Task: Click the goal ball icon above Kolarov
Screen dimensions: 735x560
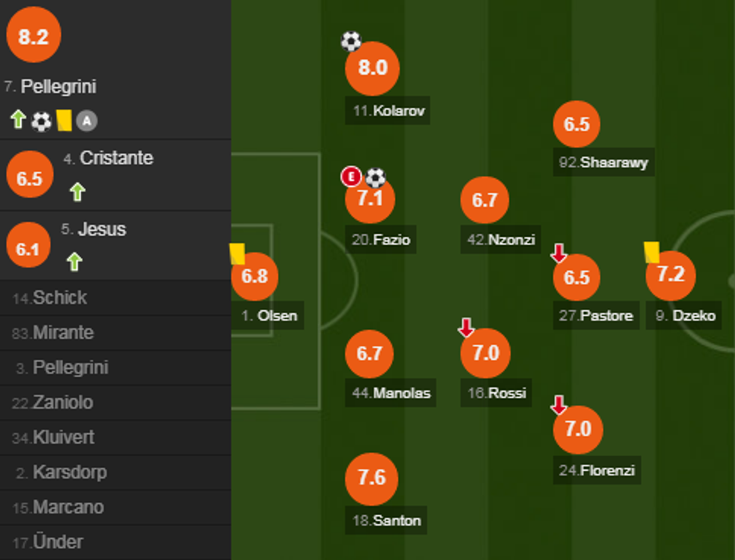Action: tap(351, 41)
